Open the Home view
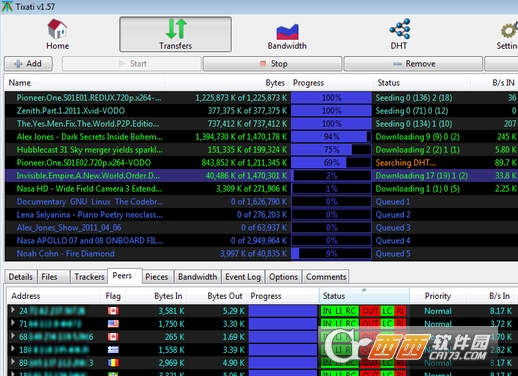518x376 pixels. point(57,34)
